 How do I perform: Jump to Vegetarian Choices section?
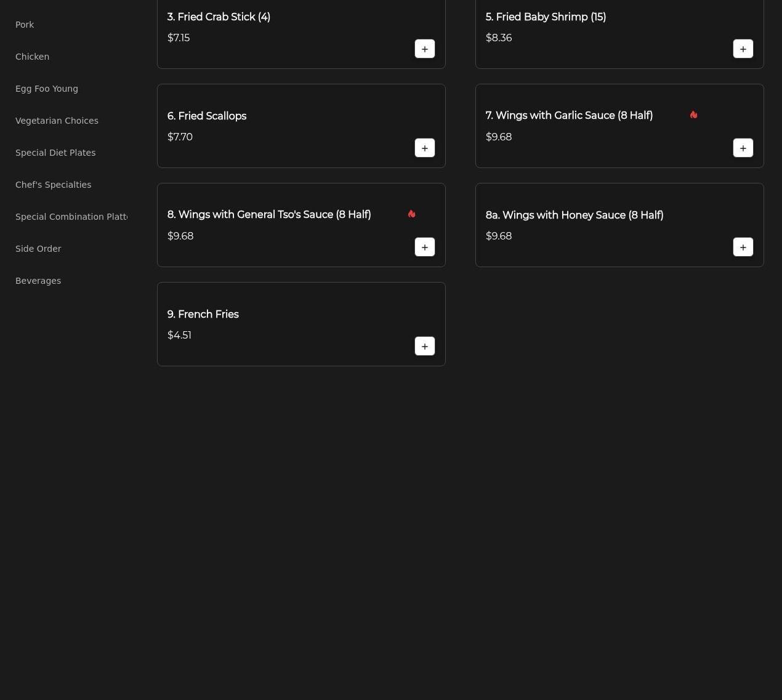coord(57,121)
